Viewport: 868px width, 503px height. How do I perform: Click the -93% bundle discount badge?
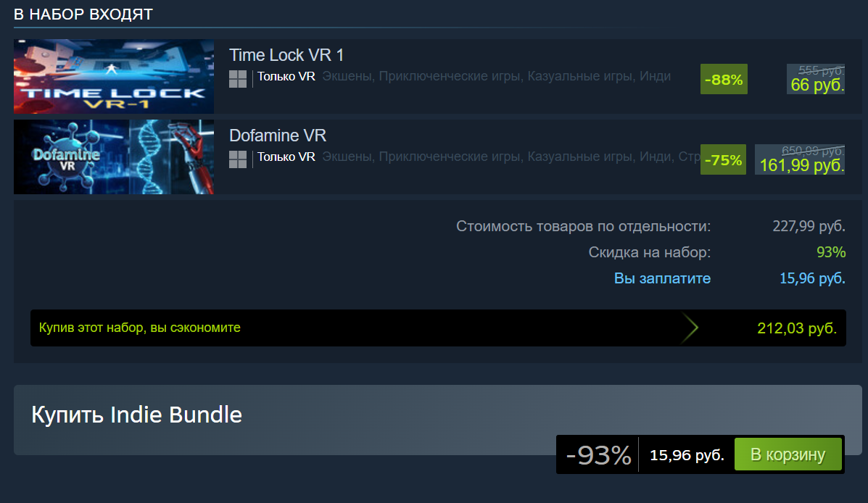click(598, 455)
